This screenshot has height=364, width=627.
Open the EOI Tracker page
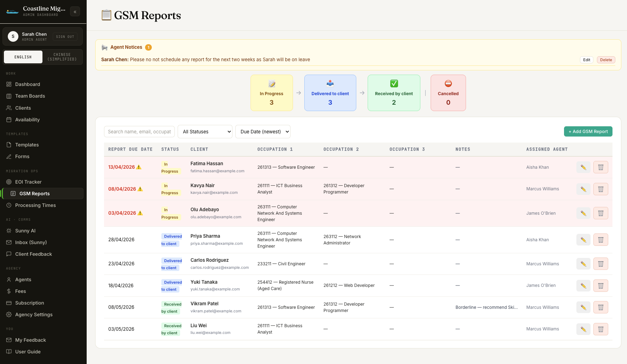click(28, 182)
